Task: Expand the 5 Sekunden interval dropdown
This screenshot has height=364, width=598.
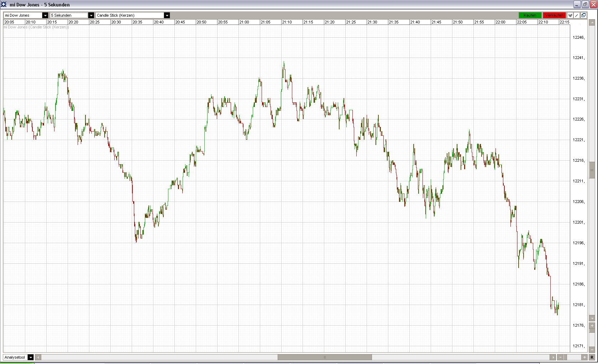Action: pyautogui.click(x=72, y=15)
